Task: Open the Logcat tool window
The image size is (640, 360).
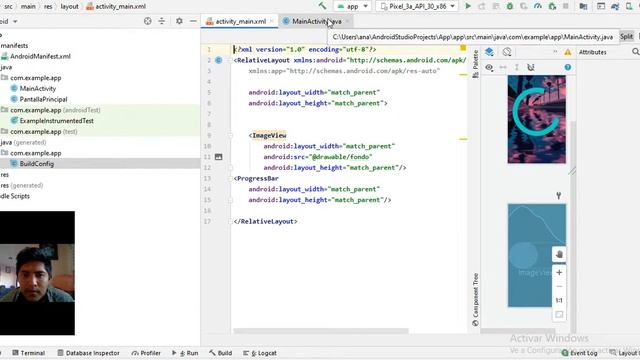Action: point(260,353)
